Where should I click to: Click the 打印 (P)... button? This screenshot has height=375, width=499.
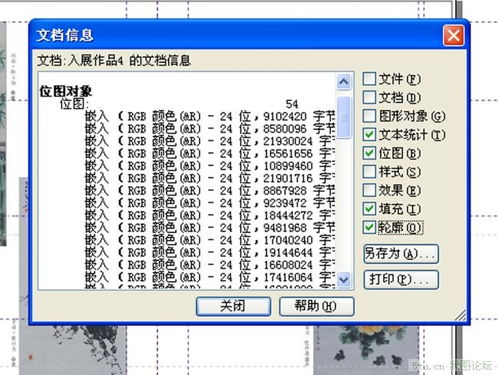(401, 279)
